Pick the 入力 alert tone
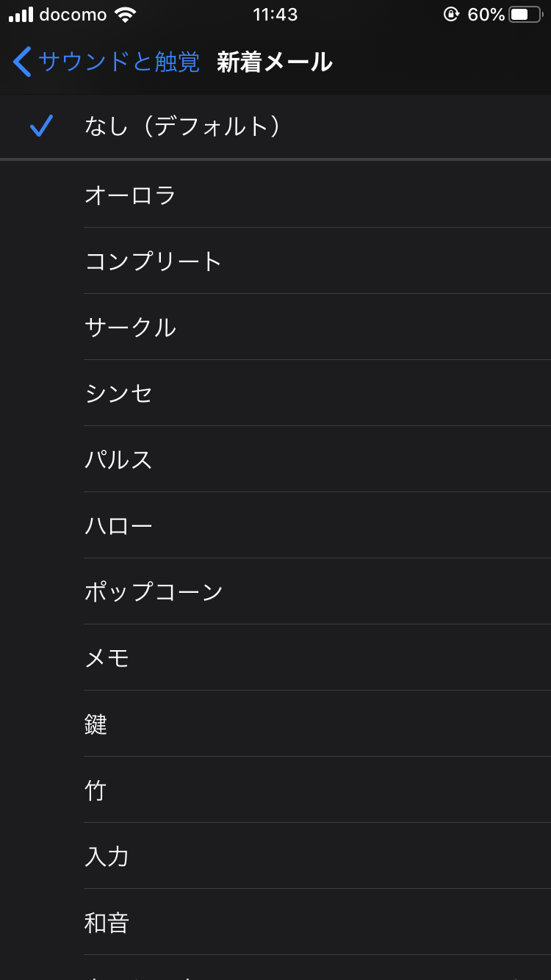Image resolution: width=551 pixels, height=980 pixels. point(107,856)
